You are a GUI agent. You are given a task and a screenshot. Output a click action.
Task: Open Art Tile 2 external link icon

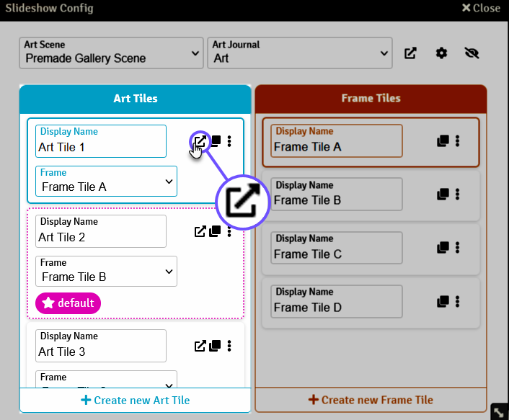[x=200, y=231]
